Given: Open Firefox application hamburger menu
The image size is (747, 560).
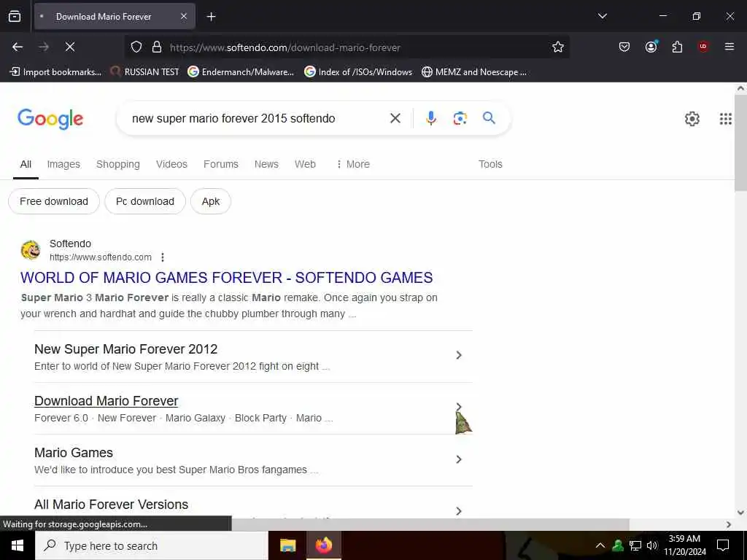Looking at the screenshot, I should tap(729, 47).
